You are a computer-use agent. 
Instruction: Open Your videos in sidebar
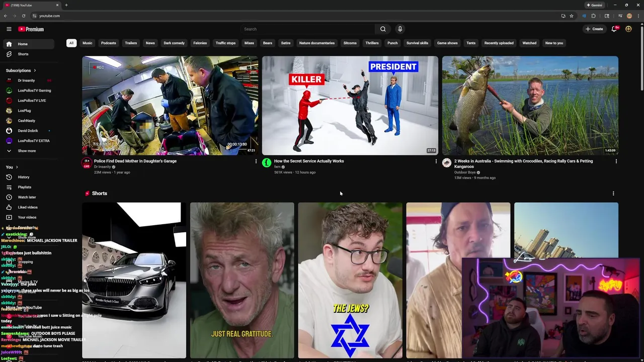(x=29, y=217)
